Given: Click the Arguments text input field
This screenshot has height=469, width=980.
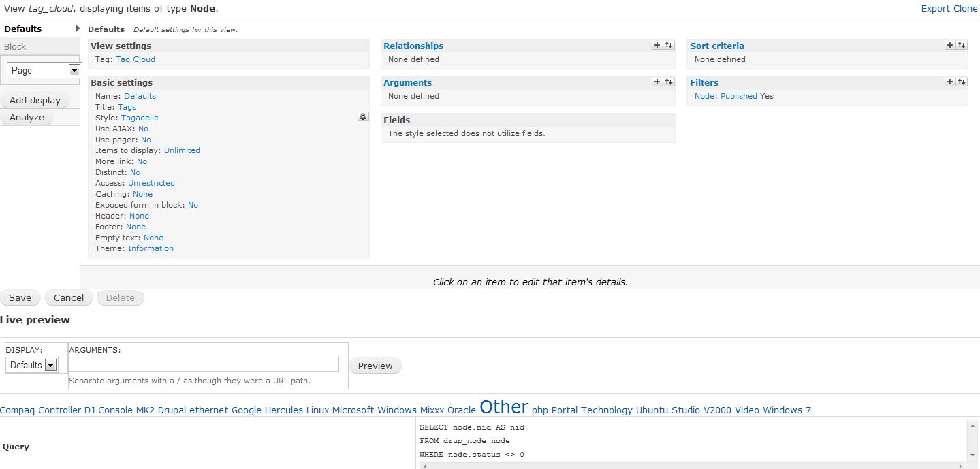Looking at the screenshot, I should pyautogui.click(x=204, y=364).
